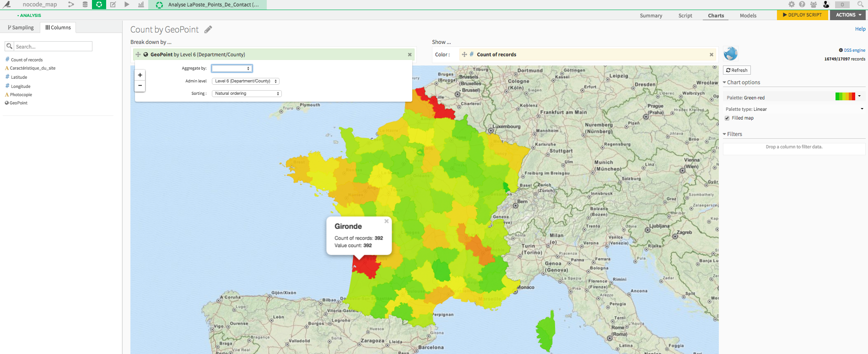868x354 pixels.
Task: Open the notebooks edit icon in top bar
Action: click(113, 5)
